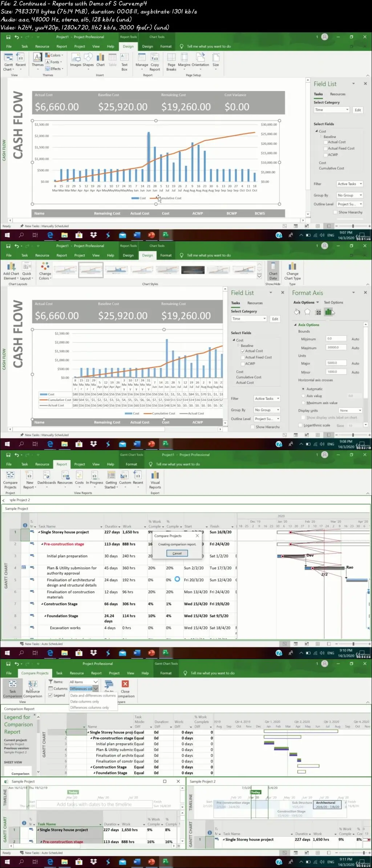Switch to the Compare Projects ribbon tab

(35, 673)
